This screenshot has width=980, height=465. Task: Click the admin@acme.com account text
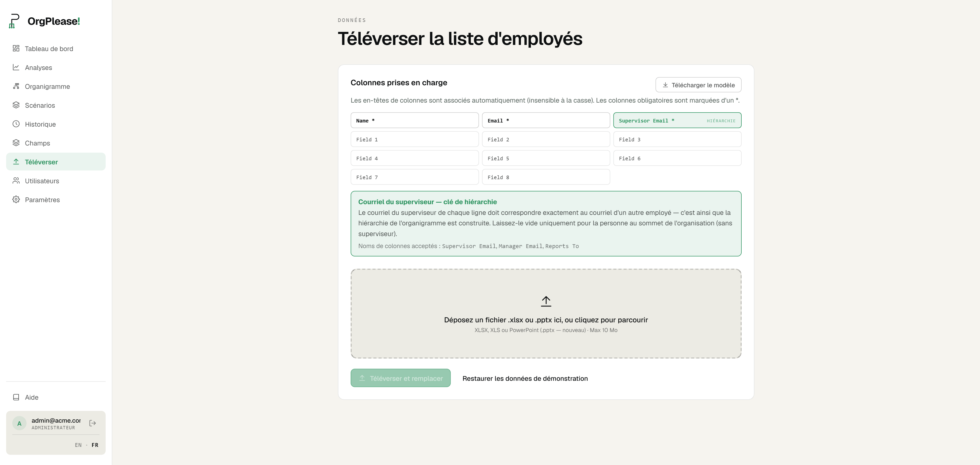click(x=56, y=421)
